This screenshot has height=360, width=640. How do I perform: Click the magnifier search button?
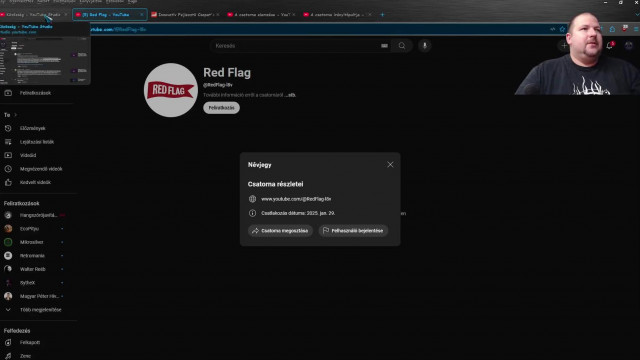[402, 46]
